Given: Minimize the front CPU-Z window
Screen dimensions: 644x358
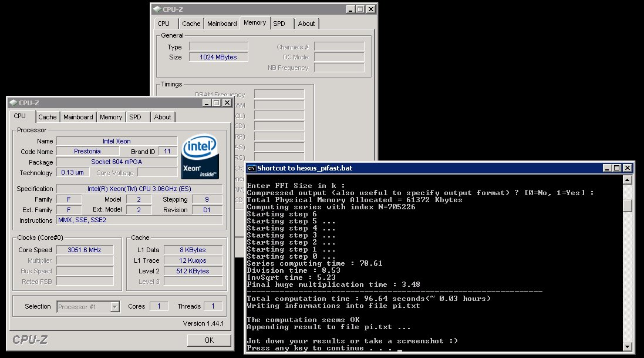Looking at the screenshot, I should (x=207, y=103).
